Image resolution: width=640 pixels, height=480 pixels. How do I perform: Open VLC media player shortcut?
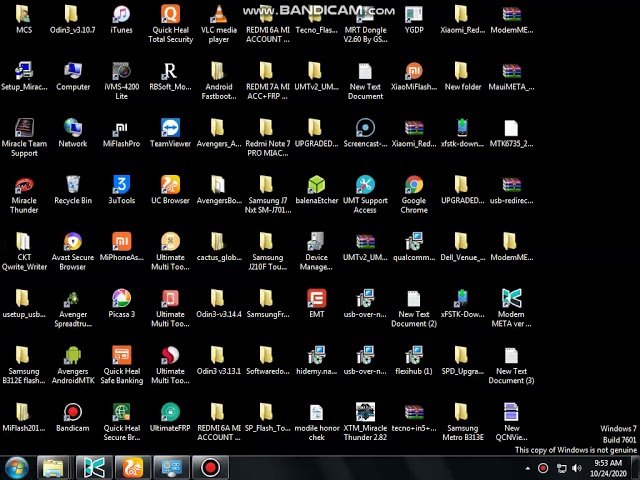coord(219,24)
